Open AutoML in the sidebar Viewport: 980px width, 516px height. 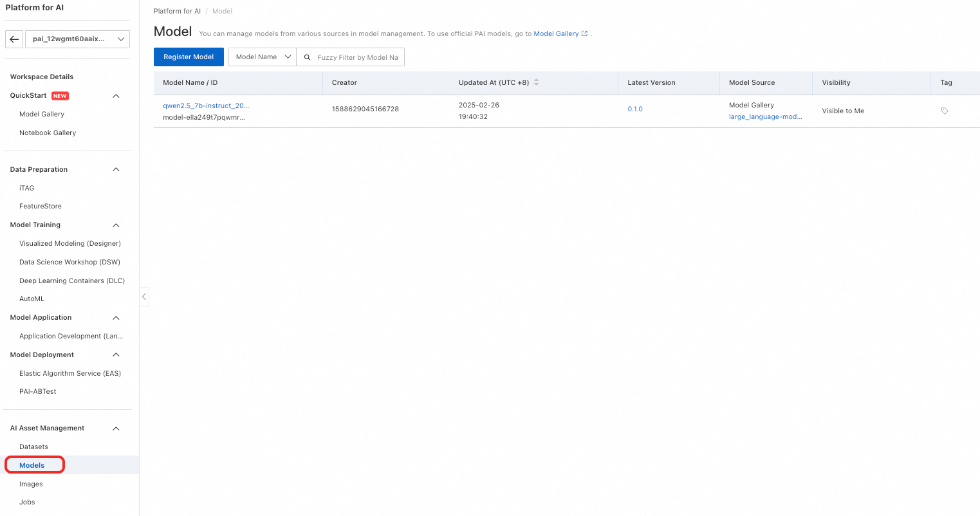[x=32, y=299]
